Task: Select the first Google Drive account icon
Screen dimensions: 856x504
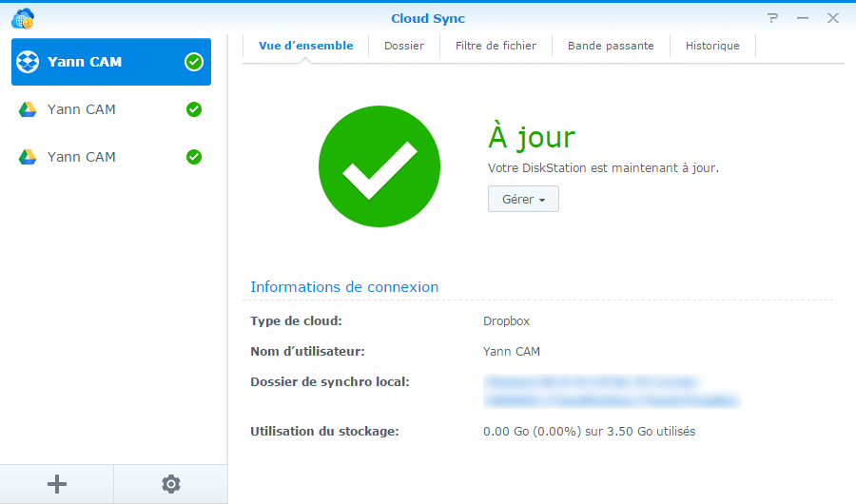Action: (28, 109)
